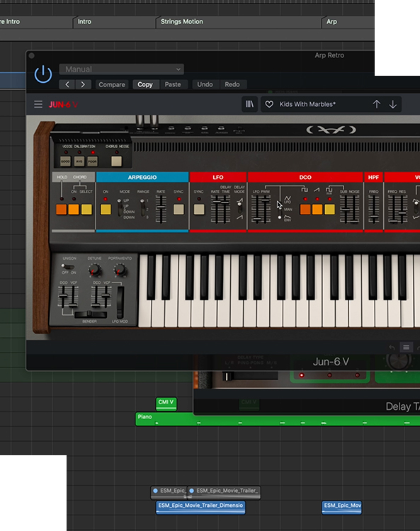The image size is (420, 531).
Task: Select the Strings Motion arrangement marker
Action: point(181,22)
